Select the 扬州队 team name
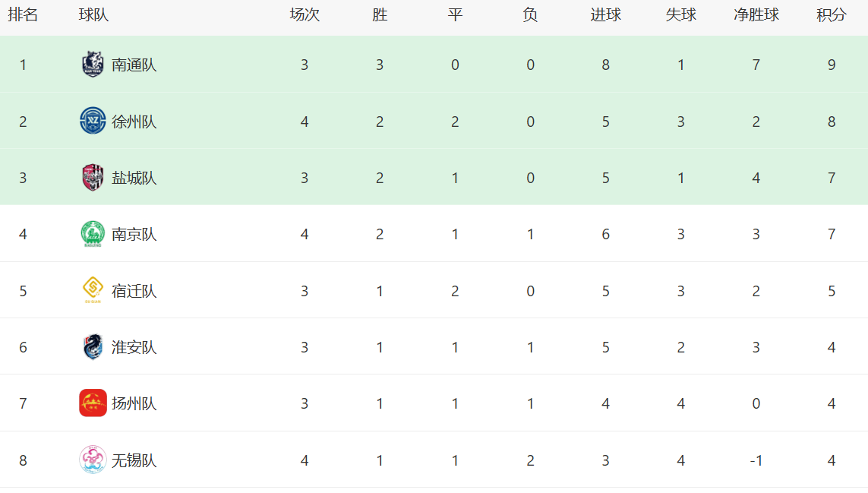Image resolution: width=868 pixels, height=493 pixels. tap(134, 403)
